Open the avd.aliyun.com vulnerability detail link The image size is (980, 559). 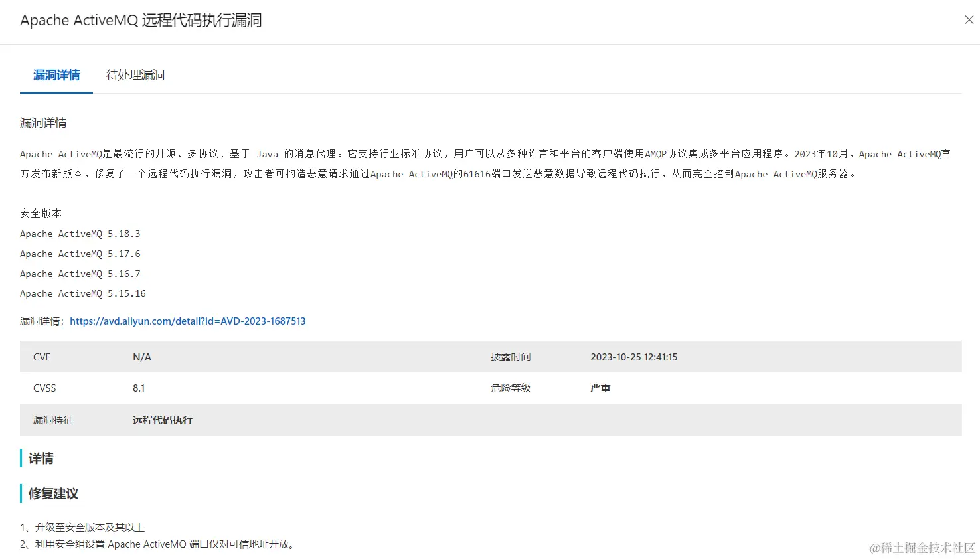point(188,321)
